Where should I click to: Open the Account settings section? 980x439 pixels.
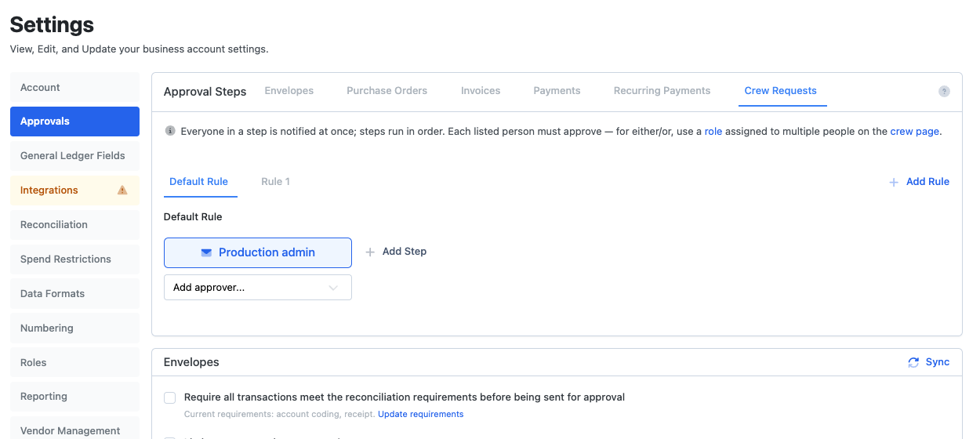pyautogui.click(x=74, y=88)
